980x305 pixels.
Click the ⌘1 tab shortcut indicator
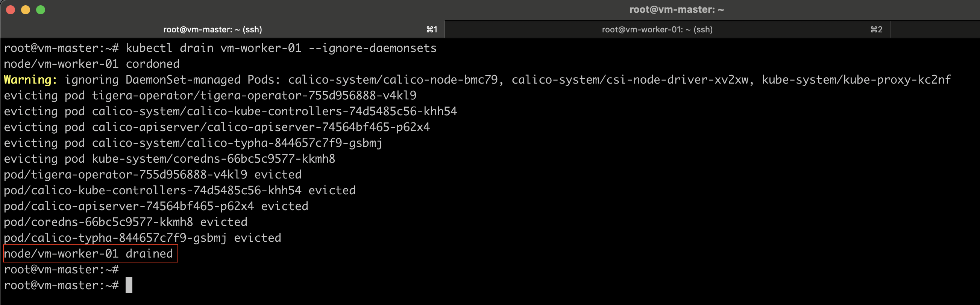point(432,29)
